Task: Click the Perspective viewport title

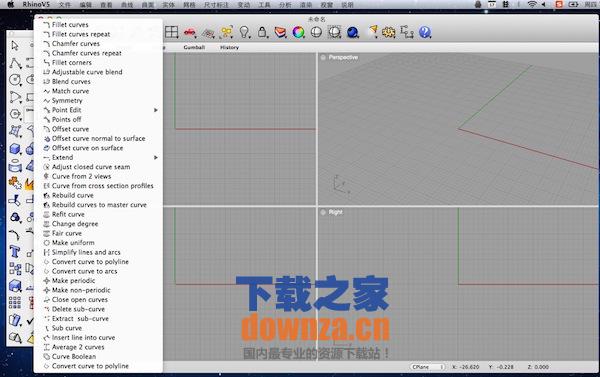Action: pos(343,57)
